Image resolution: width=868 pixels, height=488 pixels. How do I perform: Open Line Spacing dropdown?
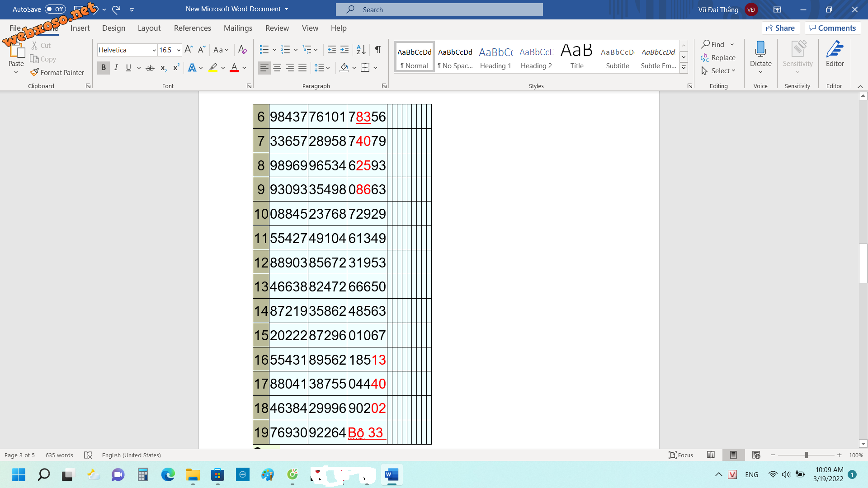[x=322, y=68]
